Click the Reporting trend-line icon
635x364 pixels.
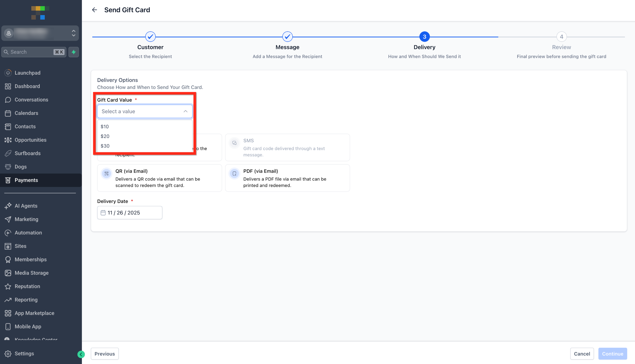click(8, 300)
